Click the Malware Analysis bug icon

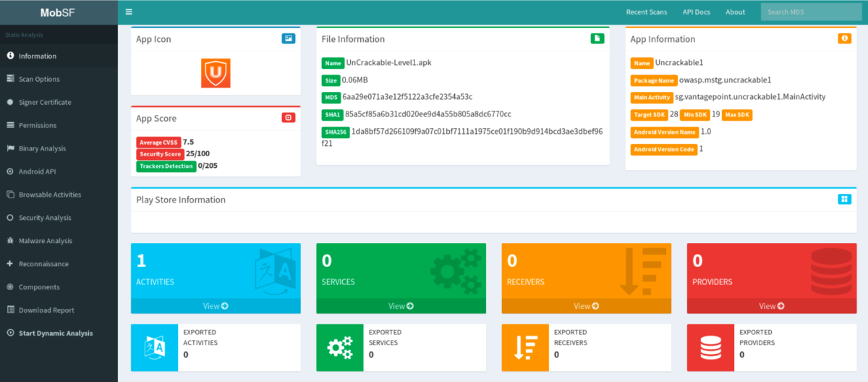[x=11, y=241]
